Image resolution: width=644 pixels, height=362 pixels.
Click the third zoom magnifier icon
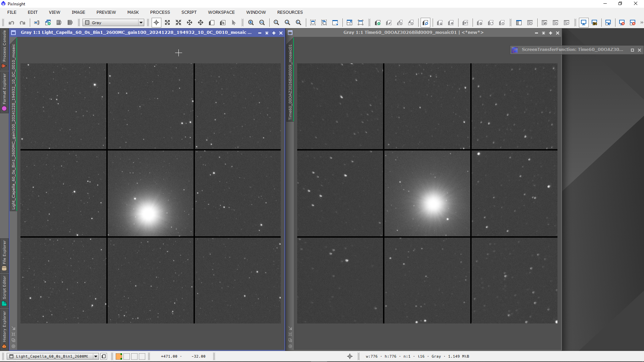point(276,23)
